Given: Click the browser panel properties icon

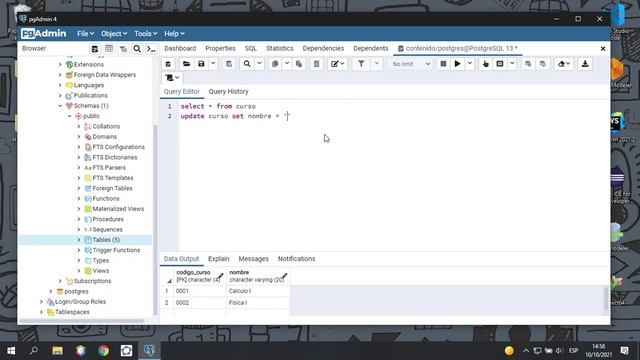Looking at the screenshot, I should click(x=95, y=49).
